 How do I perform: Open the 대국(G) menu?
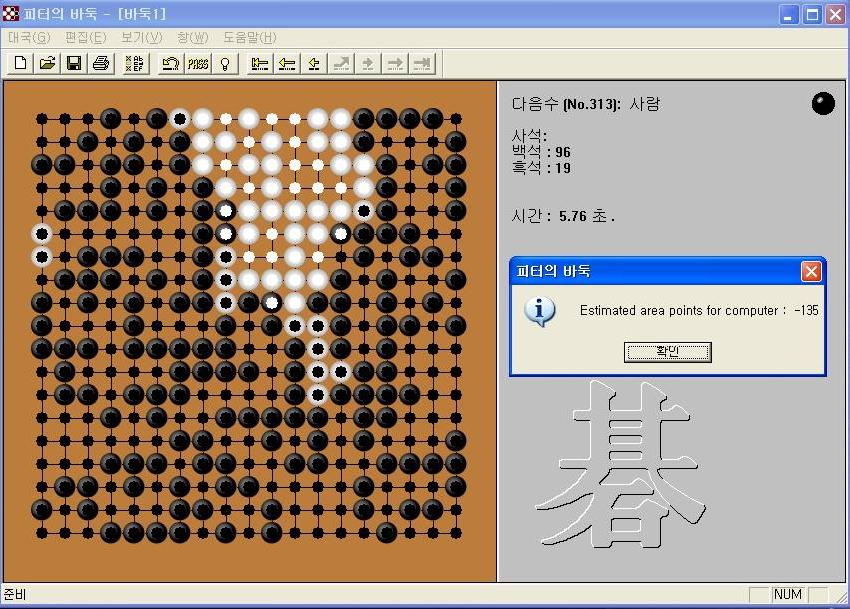(29, 37)
